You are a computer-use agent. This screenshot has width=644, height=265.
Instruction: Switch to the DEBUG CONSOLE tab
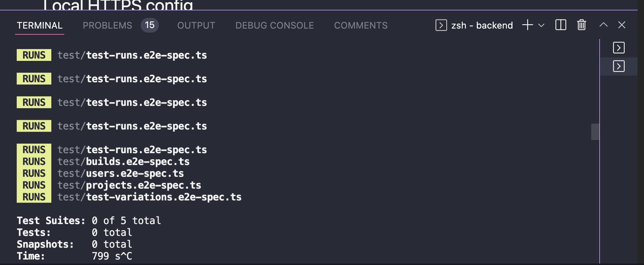pyautogui.click(x=275, y=25)
